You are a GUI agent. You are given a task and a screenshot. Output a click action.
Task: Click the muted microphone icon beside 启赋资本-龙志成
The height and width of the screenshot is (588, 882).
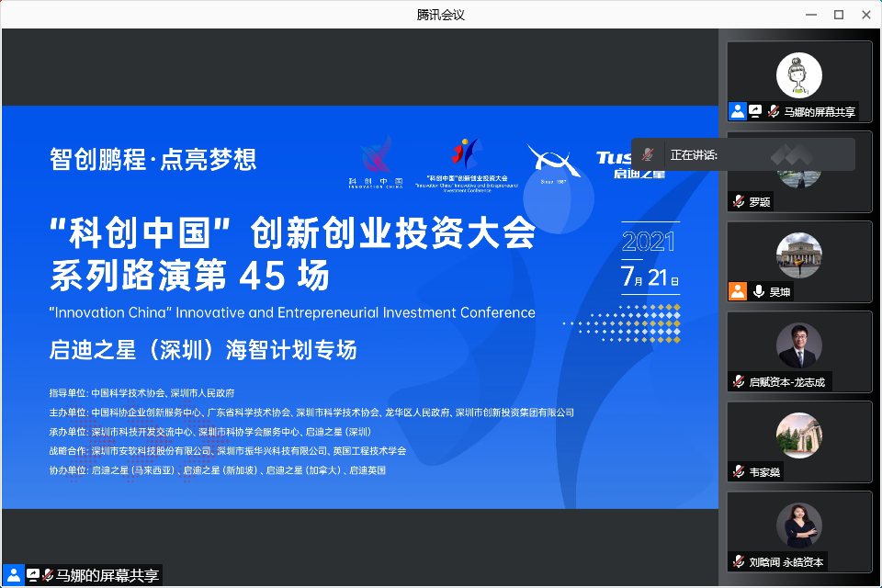[739, 381]
